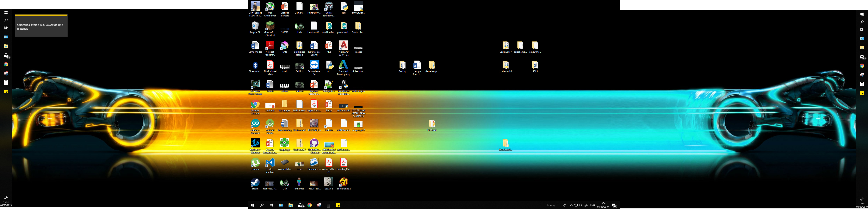Open Start menu on the bottom taskbar
868x209 pixels.
252,205
